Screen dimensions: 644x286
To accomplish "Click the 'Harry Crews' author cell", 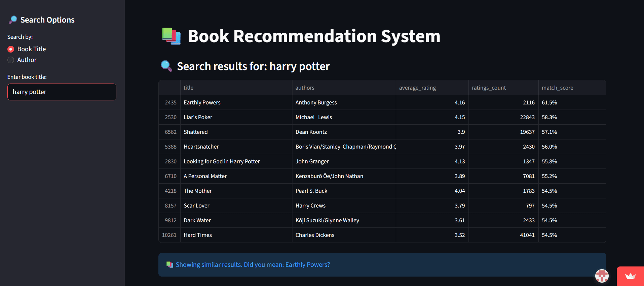I will tap(344, 205).
